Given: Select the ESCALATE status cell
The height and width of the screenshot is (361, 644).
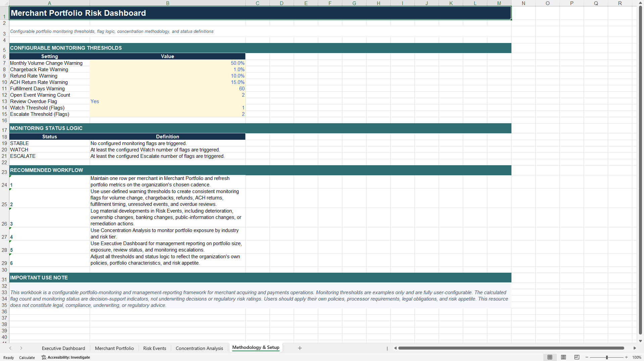Looking at the screenshot, I should 49,156.
